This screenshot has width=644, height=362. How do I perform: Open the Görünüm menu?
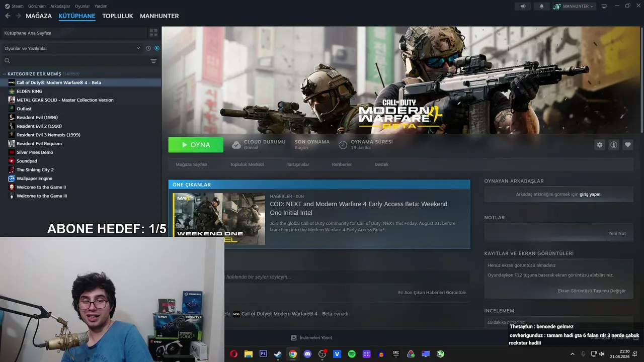coord(37,6)
